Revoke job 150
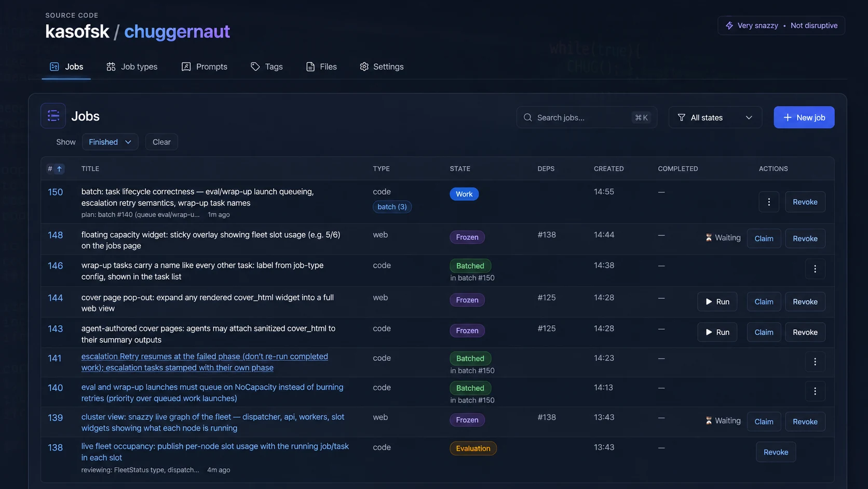The image size is (868, 489). coord(805,202)
